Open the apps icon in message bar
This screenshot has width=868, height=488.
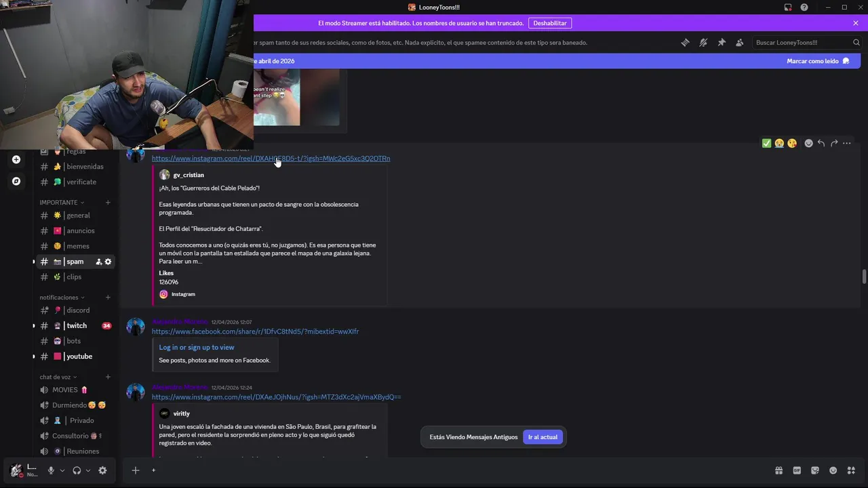coord(851,470)
